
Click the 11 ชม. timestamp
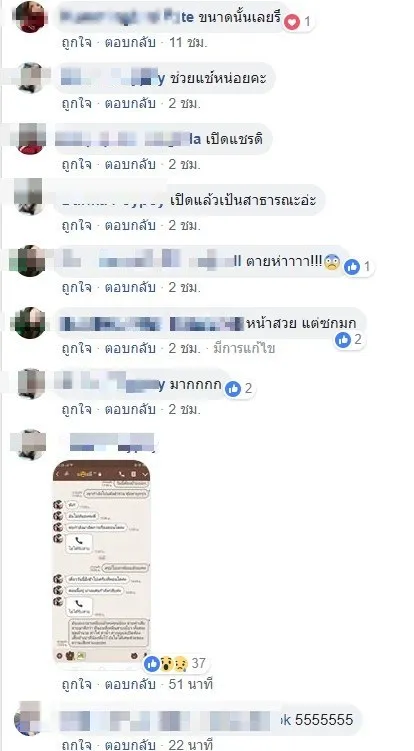coord(188,43)
